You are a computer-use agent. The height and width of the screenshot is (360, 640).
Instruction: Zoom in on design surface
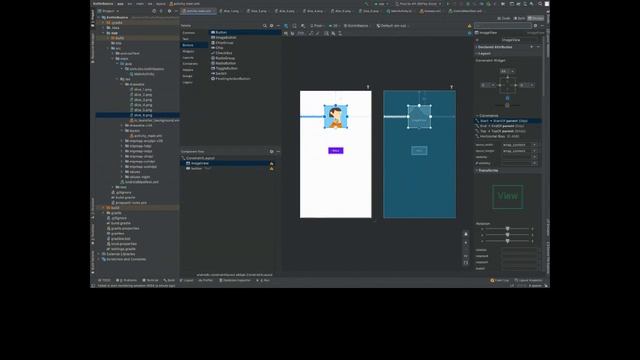click(466, 242)
